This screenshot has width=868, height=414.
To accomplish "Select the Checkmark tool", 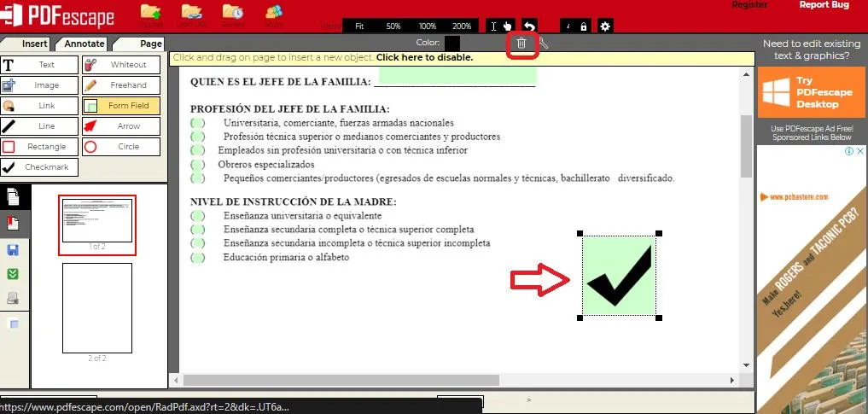I will pos(39,167).
